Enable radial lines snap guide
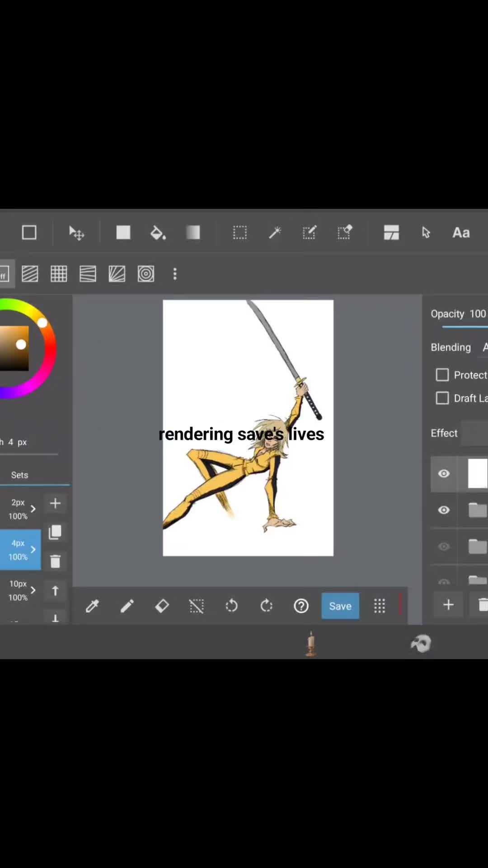This screenshot has height=868, width=488. [117, 274]
